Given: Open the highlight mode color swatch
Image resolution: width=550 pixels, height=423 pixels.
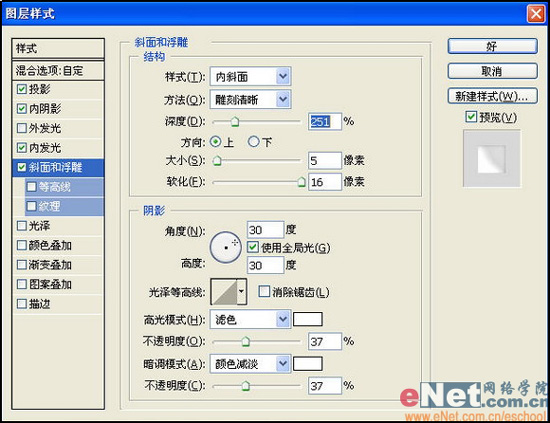Looking at the screenshot, I should [x=308, y=319].
